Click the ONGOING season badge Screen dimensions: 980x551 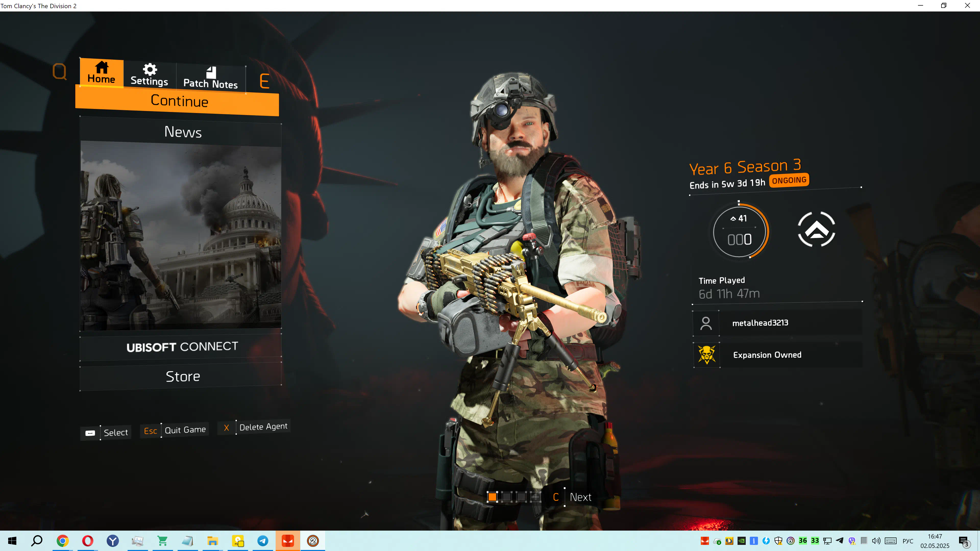click(789, 180)
